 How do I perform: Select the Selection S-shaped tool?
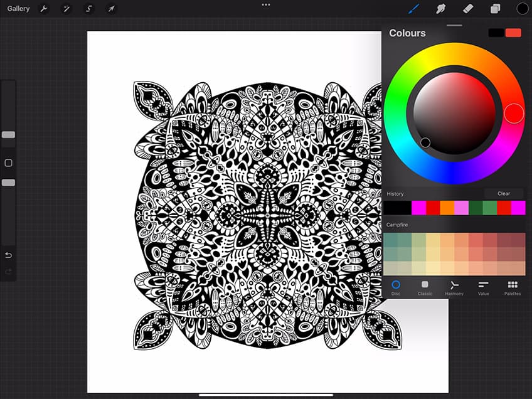pyautogui.click(x=88, y=9)
